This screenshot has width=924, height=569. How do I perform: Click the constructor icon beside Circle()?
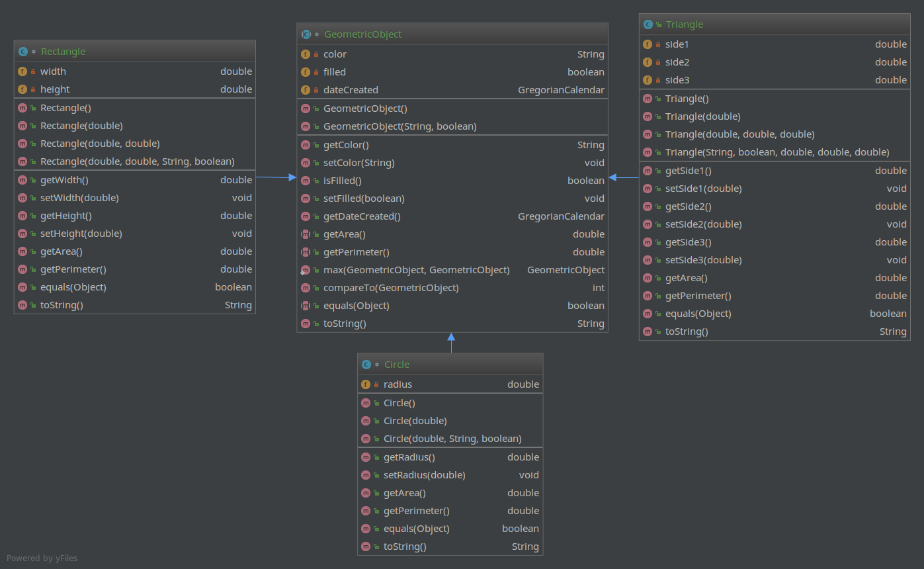tap(366, 402)
